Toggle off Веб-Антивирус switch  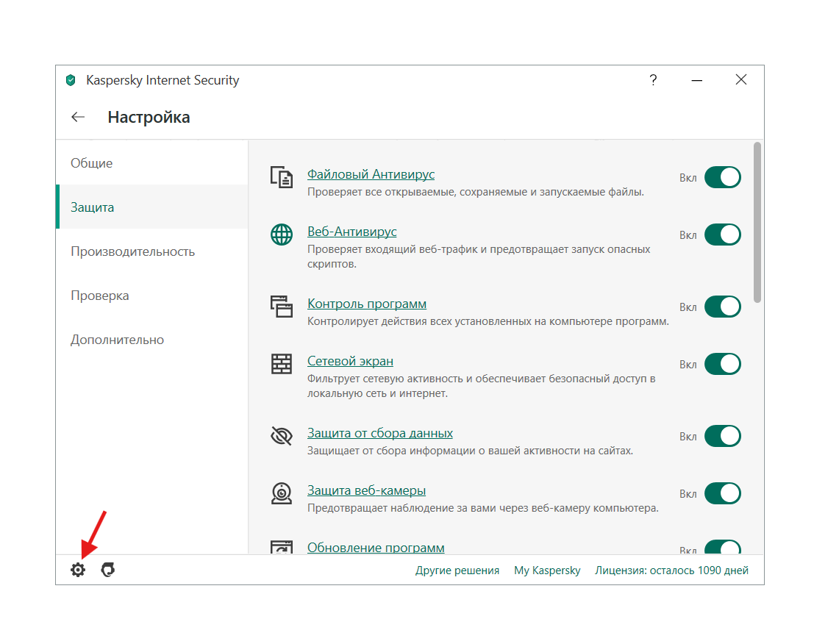[723, 235]
